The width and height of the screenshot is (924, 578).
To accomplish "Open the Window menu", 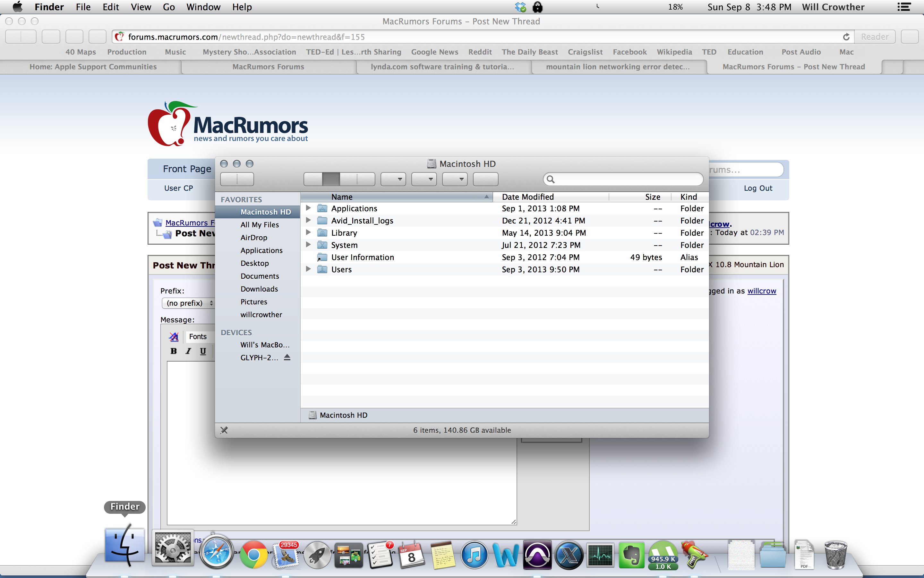I will click(203, 7).
